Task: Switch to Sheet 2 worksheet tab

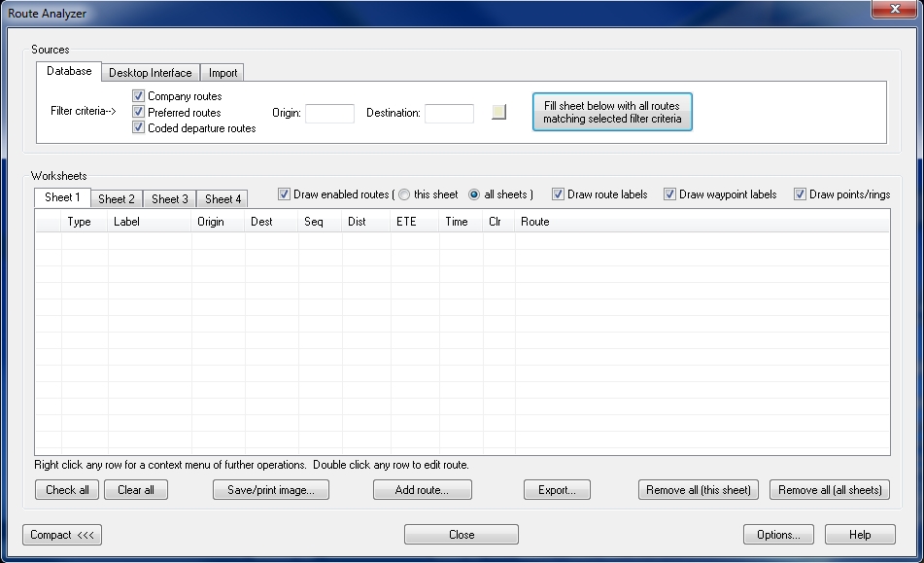Action: [117, 198]
